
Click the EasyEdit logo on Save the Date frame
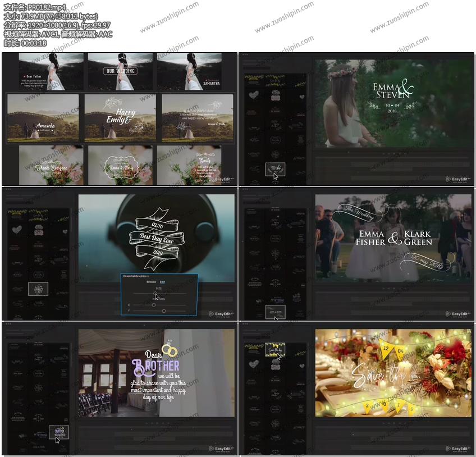coord(458,449)
